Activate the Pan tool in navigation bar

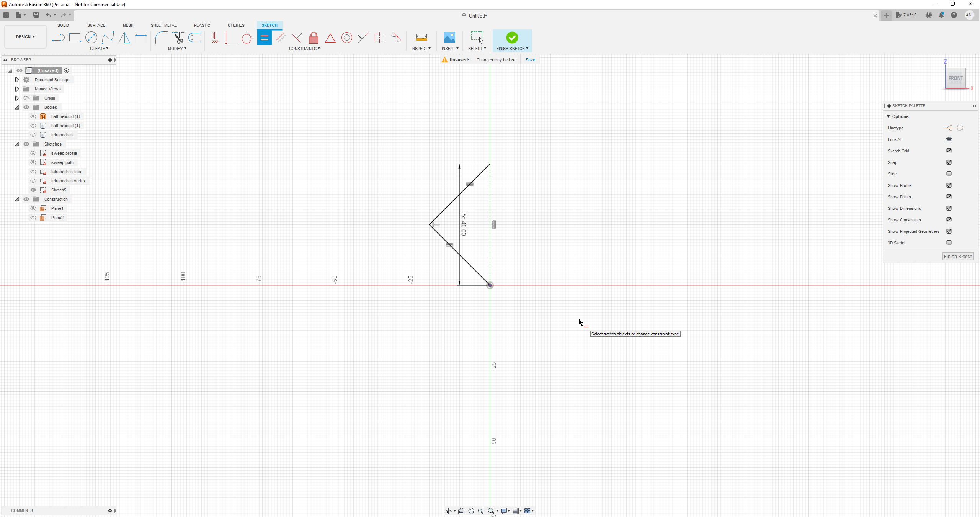[x=471, y=510]
